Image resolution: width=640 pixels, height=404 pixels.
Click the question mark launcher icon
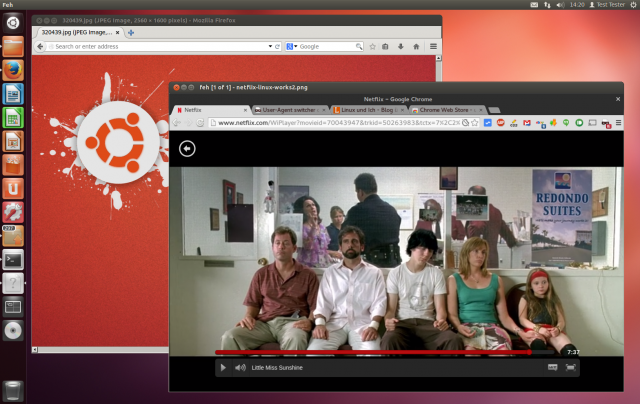[13, 283]
